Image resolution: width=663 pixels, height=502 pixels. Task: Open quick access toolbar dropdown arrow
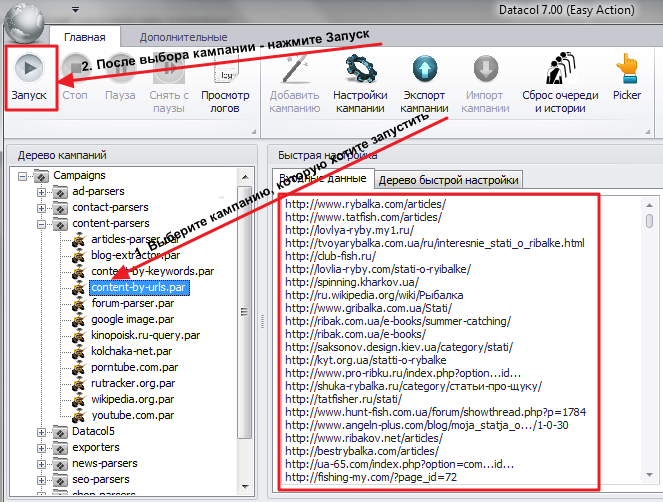pyautogui.click(x=75, y=9)
